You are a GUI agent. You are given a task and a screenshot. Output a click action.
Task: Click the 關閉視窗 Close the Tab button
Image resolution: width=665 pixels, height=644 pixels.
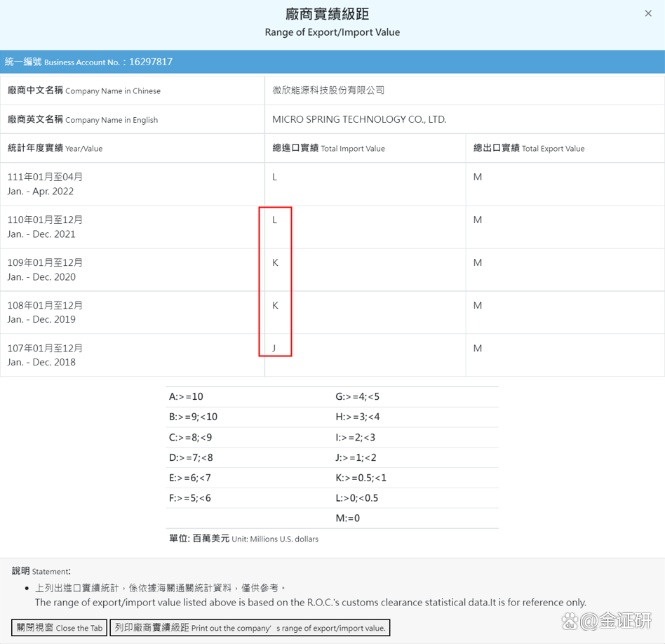tap(60, 627)
